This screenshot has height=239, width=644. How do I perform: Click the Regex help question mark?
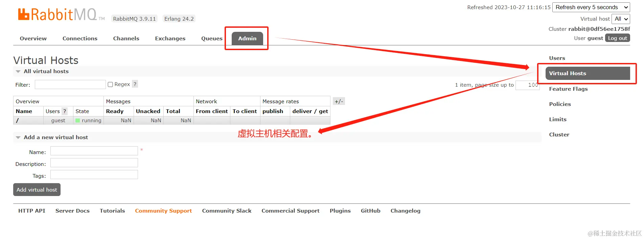(x=135, y=84)
